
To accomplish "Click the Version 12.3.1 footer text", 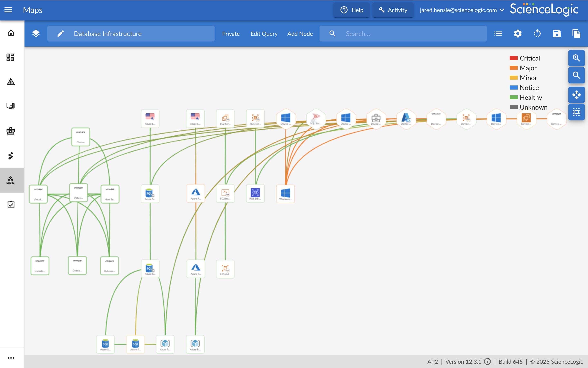I will (x=463, y=361).
